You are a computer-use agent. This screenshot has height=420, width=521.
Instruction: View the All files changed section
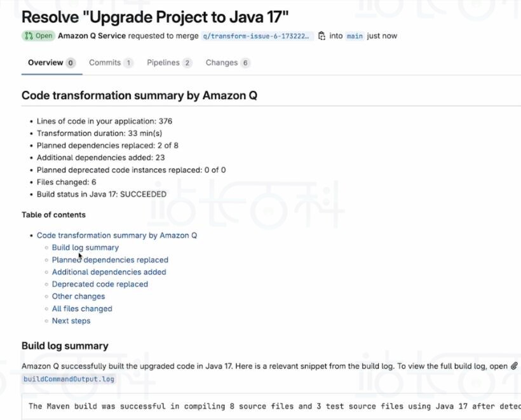(82, 309)
